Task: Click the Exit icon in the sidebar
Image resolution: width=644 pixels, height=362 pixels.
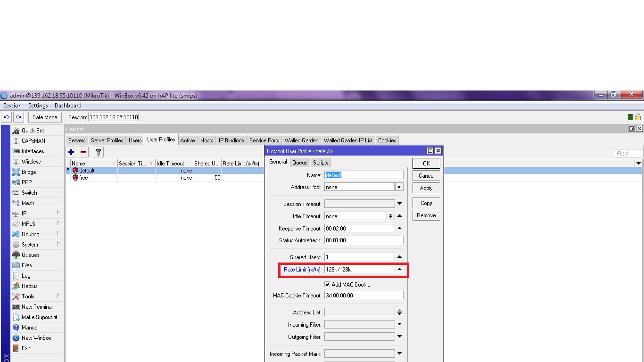Action: [16, 348]
